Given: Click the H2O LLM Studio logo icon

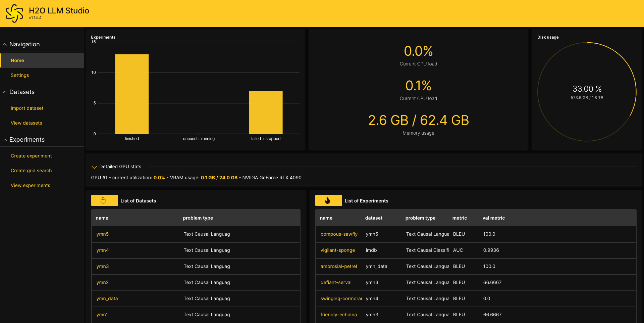Looking at the screenshot, I should (x=14, y=13).
